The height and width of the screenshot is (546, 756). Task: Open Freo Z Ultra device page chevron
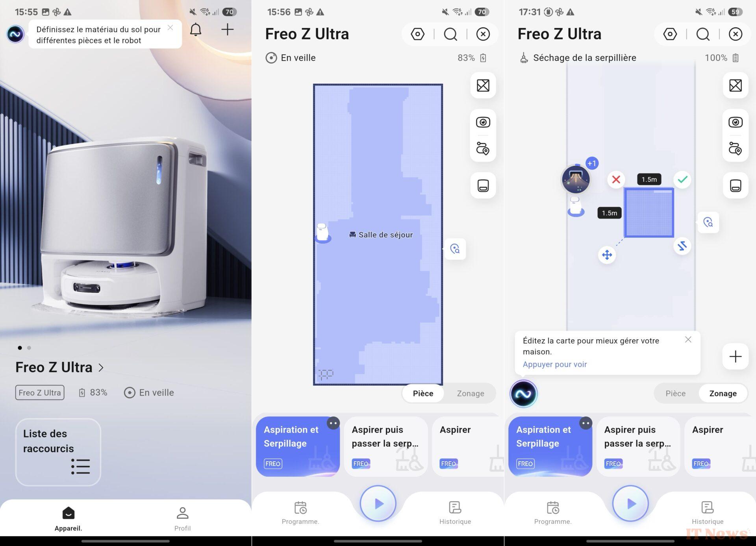[101, 367]
